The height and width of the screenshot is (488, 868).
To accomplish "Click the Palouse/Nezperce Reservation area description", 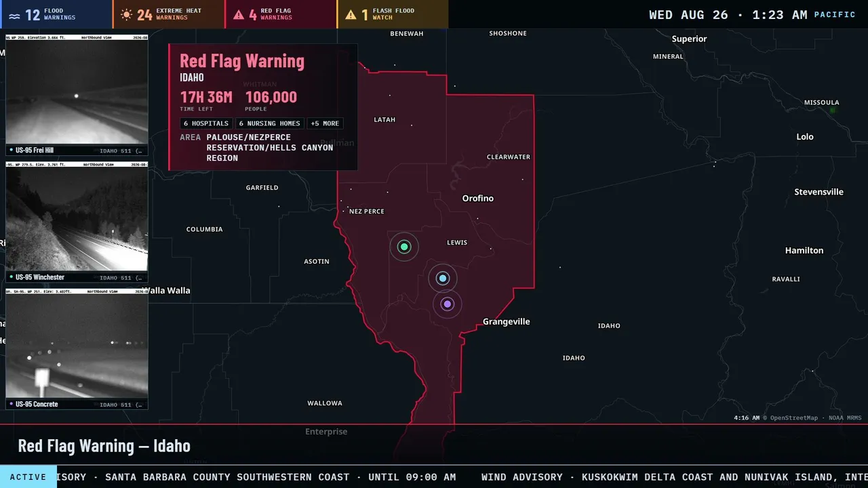I will coord(270,148).
